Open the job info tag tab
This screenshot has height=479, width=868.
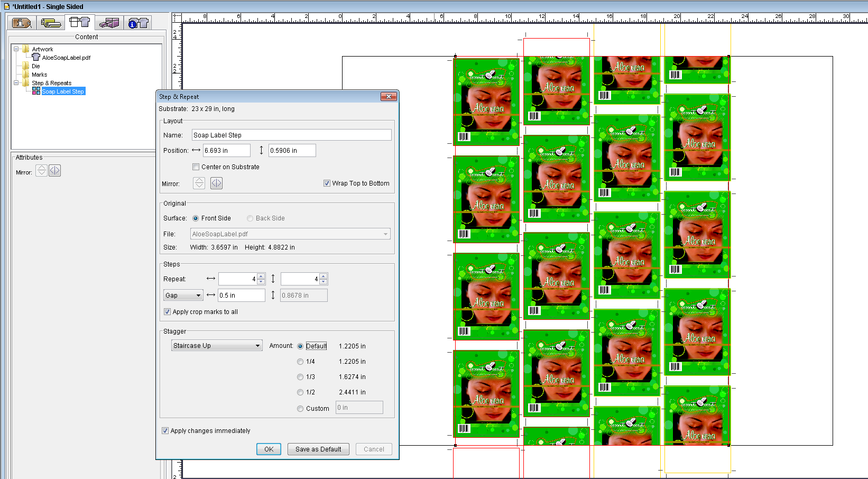click(x=22, y=23)
